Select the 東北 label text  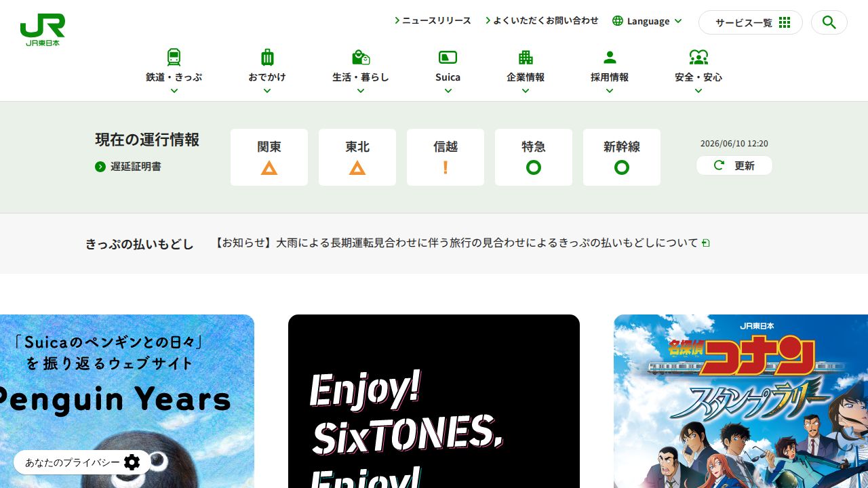[357, 146]
